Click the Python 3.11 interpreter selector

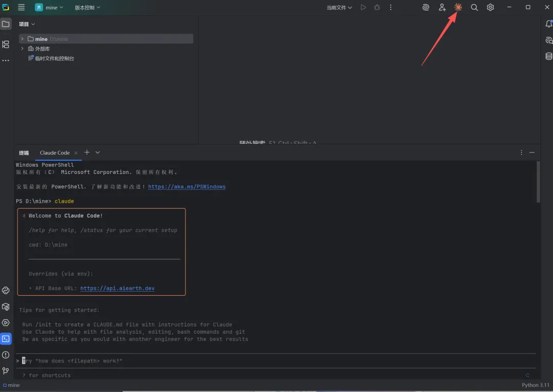536,385
